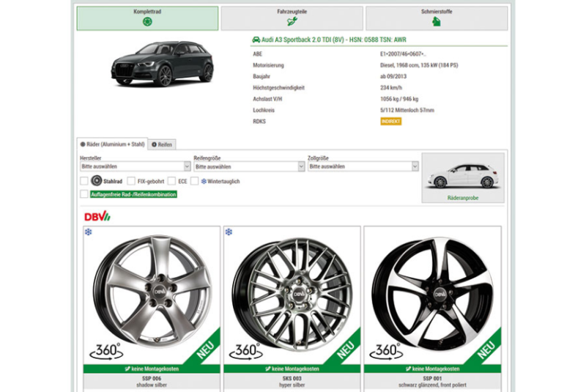Open the Zollgröße selection dropdown
This screenshot has width=586, height=392.
(x=363, y=166)
